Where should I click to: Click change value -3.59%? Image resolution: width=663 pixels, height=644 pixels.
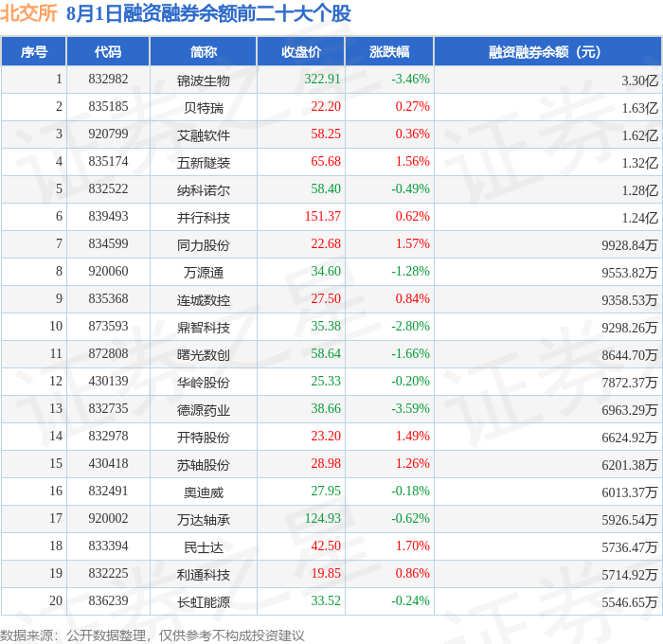pos(410,409)
